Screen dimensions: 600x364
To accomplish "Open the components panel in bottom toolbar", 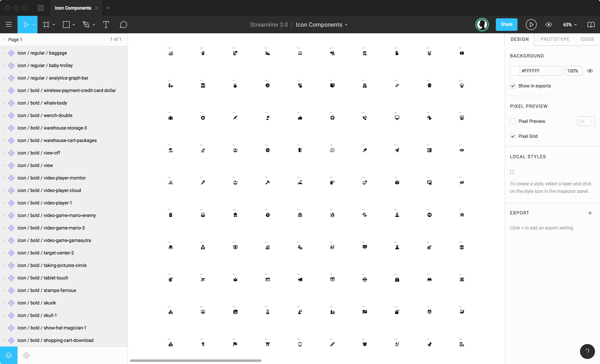I will 26,355.
